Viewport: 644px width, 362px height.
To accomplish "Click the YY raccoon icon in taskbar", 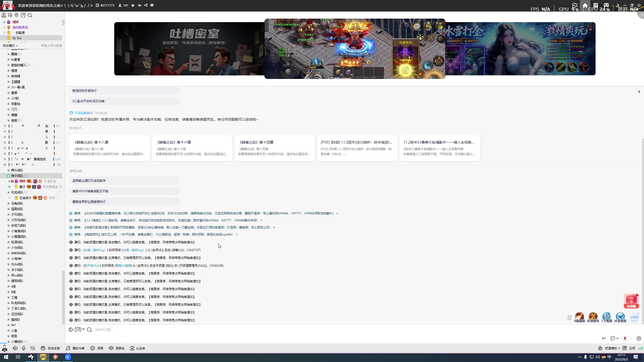I will 43,357.
